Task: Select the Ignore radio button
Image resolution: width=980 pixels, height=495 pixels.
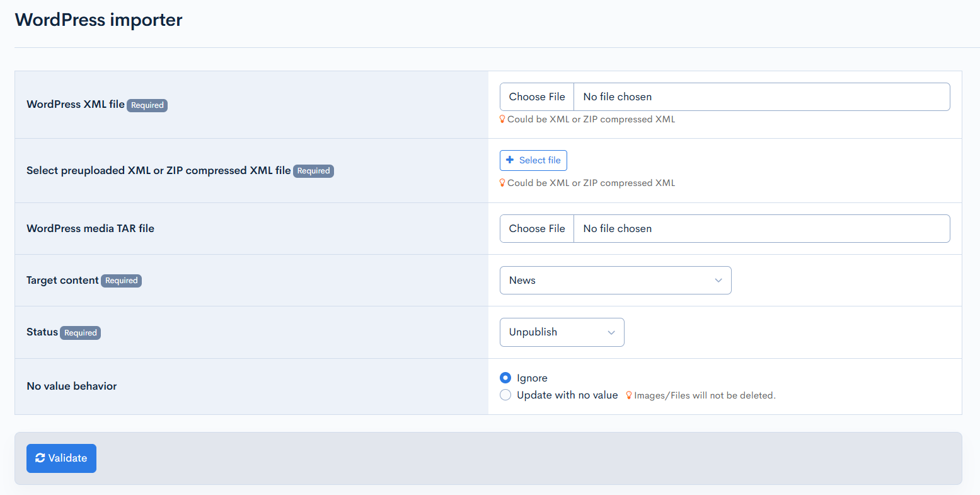Action: point(505,378)
